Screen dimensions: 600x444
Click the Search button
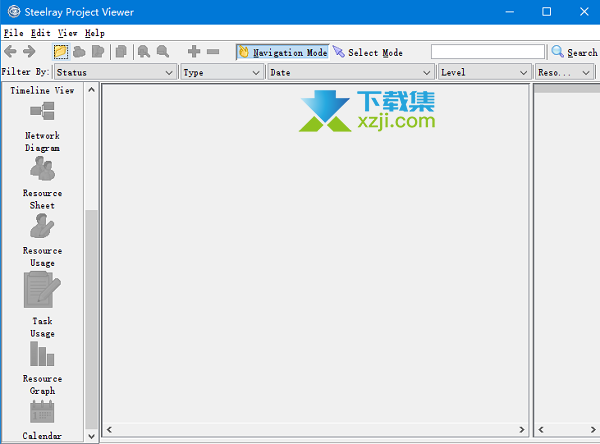point(574,52)
